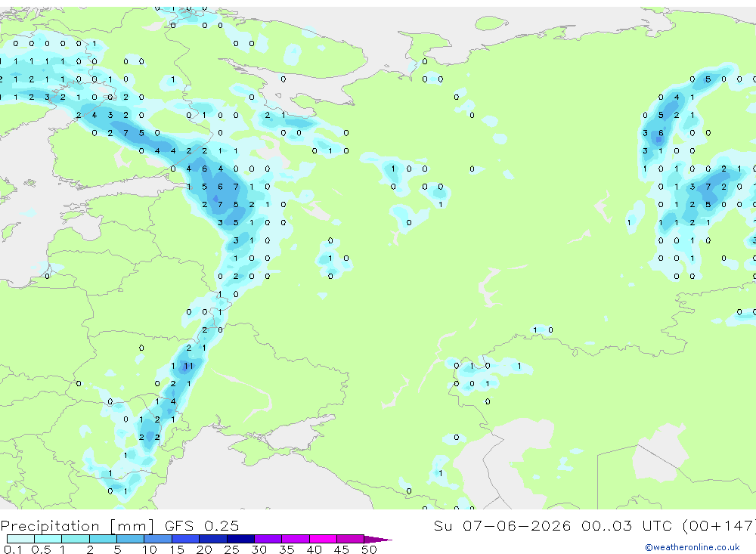Click the 'GFS 0.25' model label
Viewport: 756px width, 554px height.
point(202,525)
